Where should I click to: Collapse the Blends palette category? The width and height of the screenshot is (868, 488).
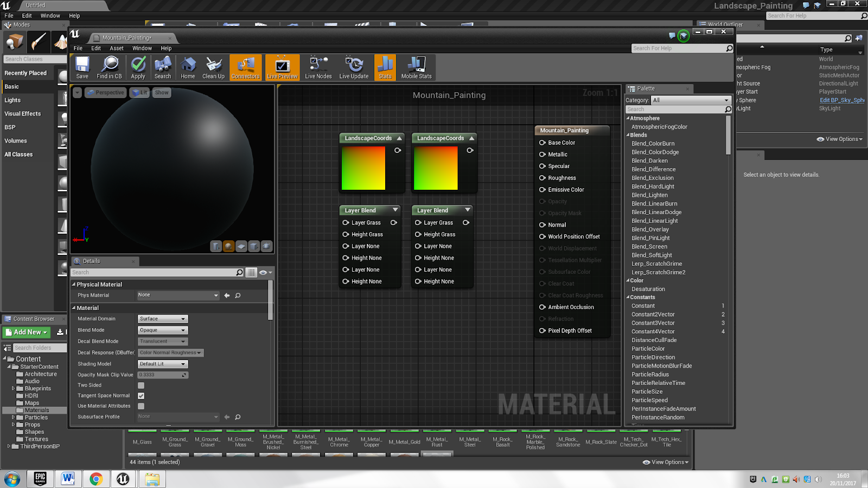(628, 135)
